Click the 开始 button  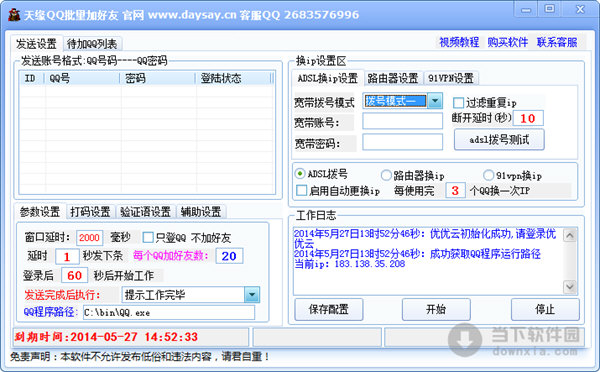436,309
